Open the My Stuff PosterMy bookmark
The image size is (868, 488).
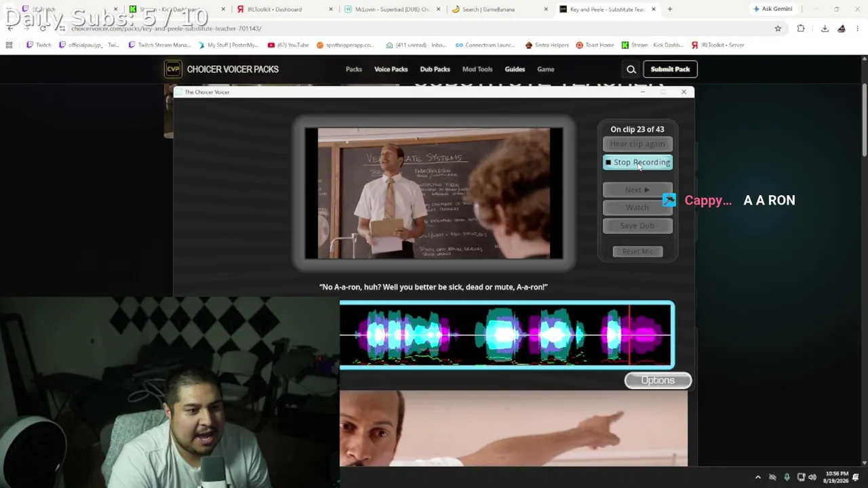click(229, 45)
